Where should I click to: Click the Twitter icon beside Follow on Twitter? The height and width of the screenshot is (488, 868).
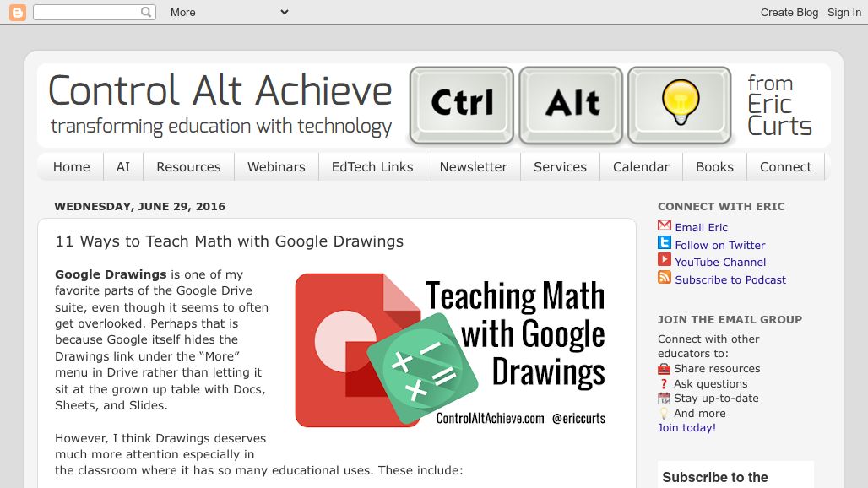[665, 243]
